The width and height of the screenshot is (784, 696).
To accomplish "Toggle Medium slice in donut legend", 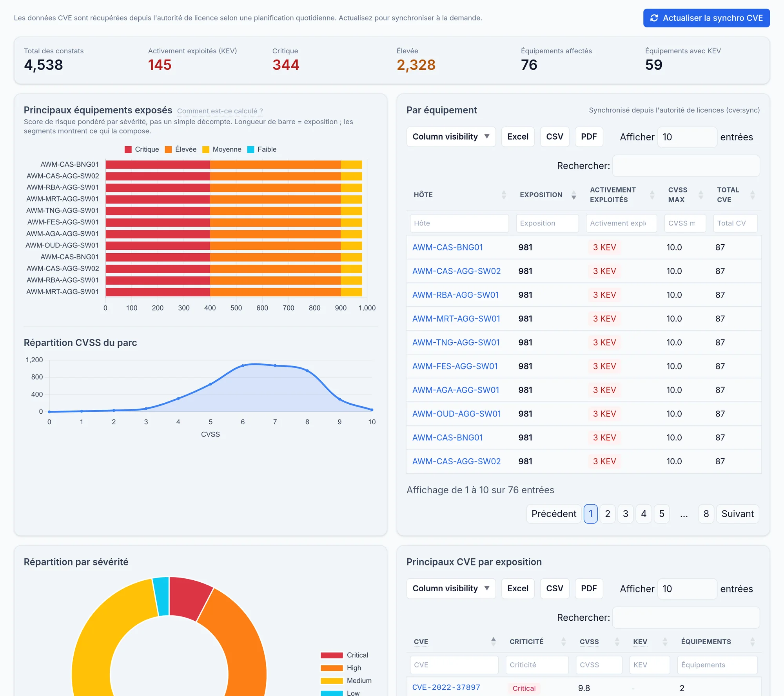I will click(x=346, y=681).
